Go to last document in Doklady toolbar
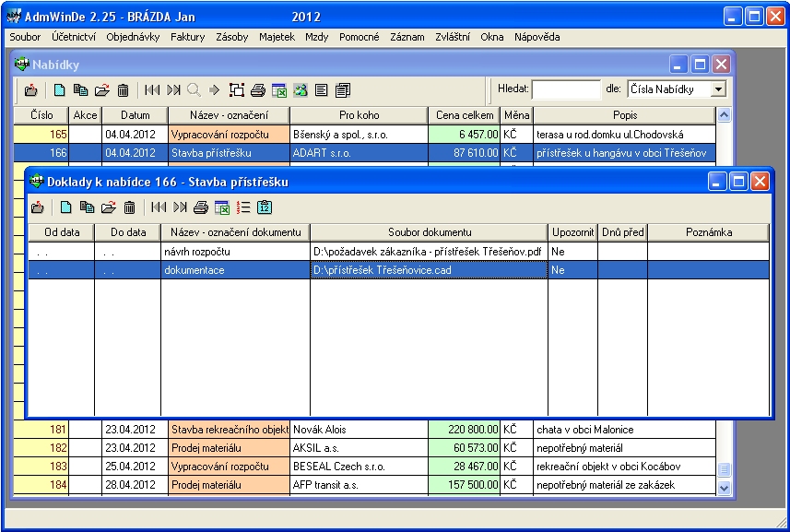The height and width of the screenshot is (532, 790). click(x=180, y=207)
